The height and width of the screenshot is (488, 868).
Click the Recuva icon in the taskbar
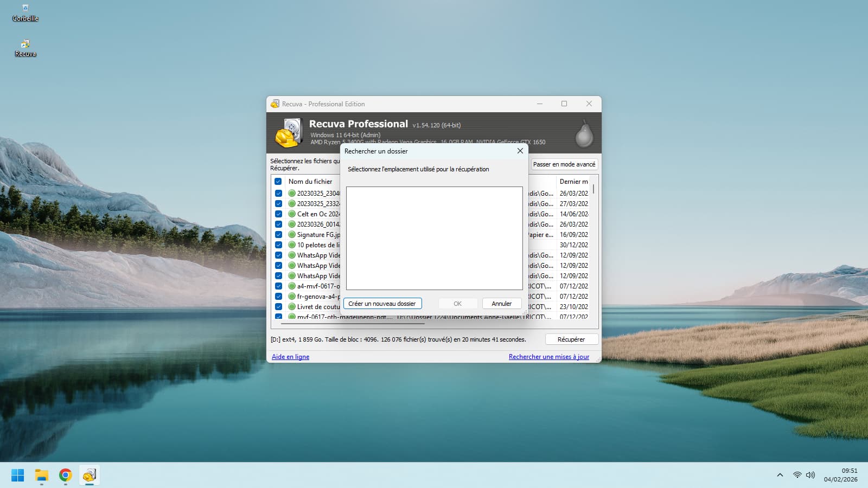pos(90,476)
